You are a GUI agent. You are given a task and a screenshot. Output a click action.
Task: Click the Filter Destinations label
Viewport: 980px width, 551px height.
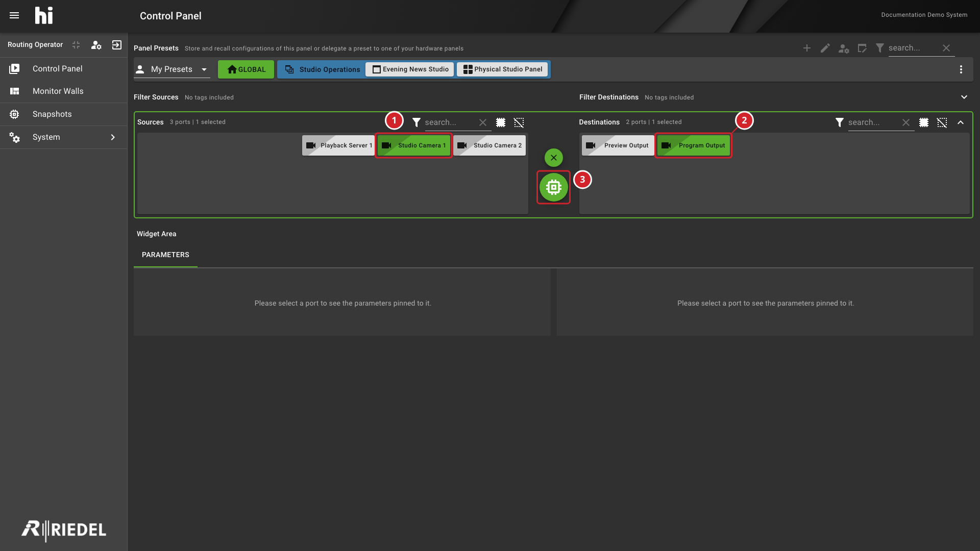[609, 97]
